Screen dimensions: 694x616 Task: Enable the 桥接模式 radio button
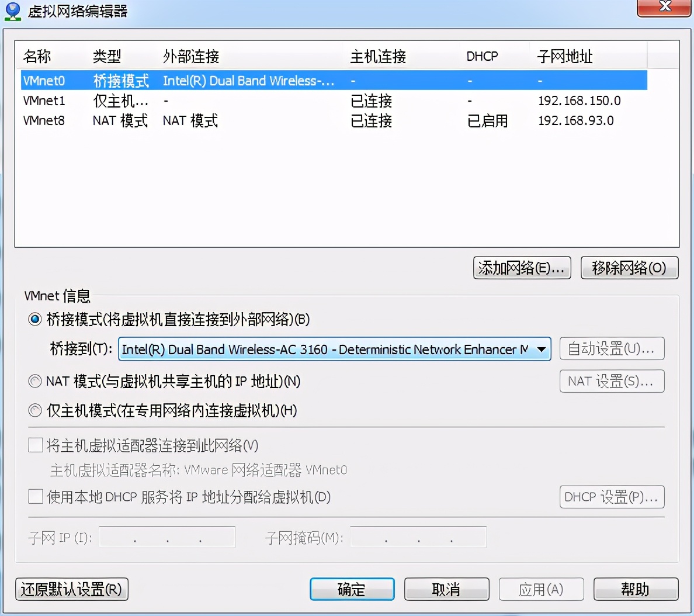pos(34,320)
